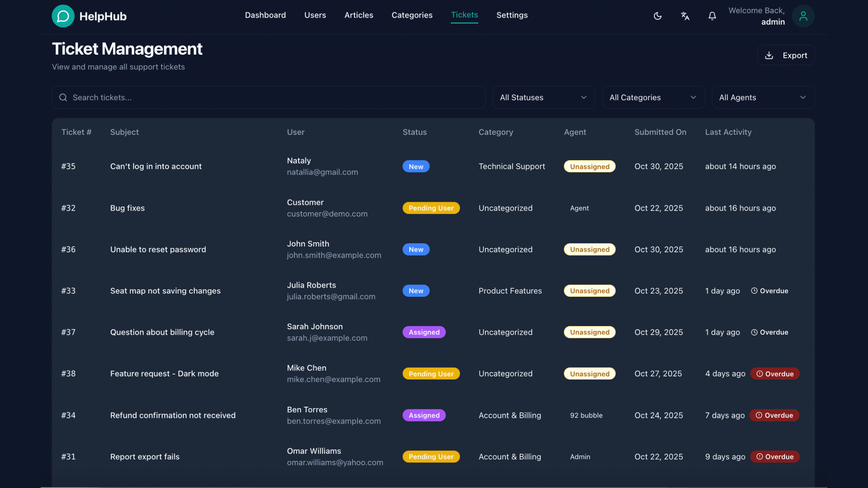The image size is (868, 488).
Task: Sort by Last Activity column header
Action: 728,132
